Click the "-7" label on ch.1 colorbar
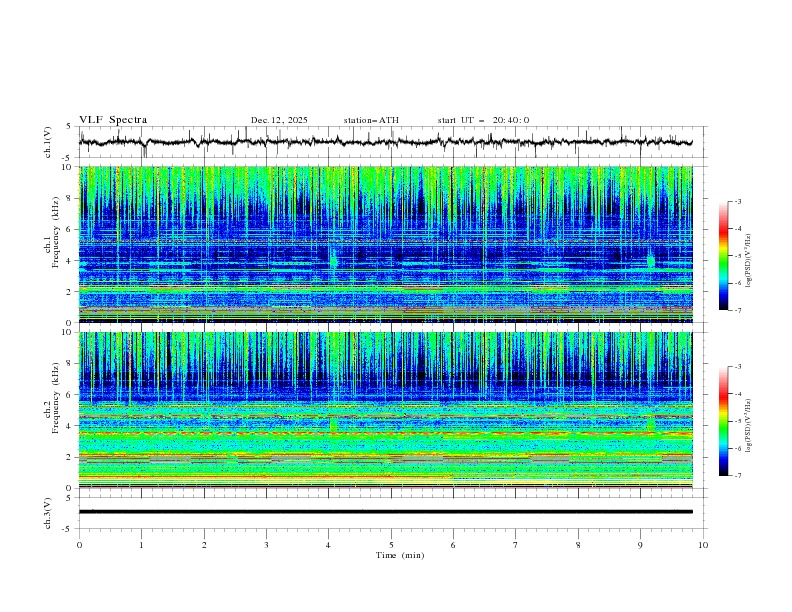This screenshot has height=612, width=792. tap(737, 310)
